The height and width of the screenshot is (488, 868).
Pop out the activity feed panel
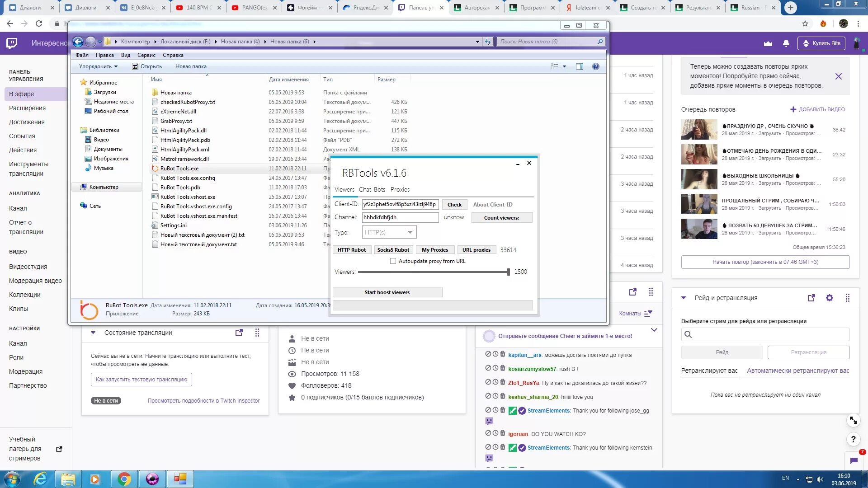(x=633, y=292)
